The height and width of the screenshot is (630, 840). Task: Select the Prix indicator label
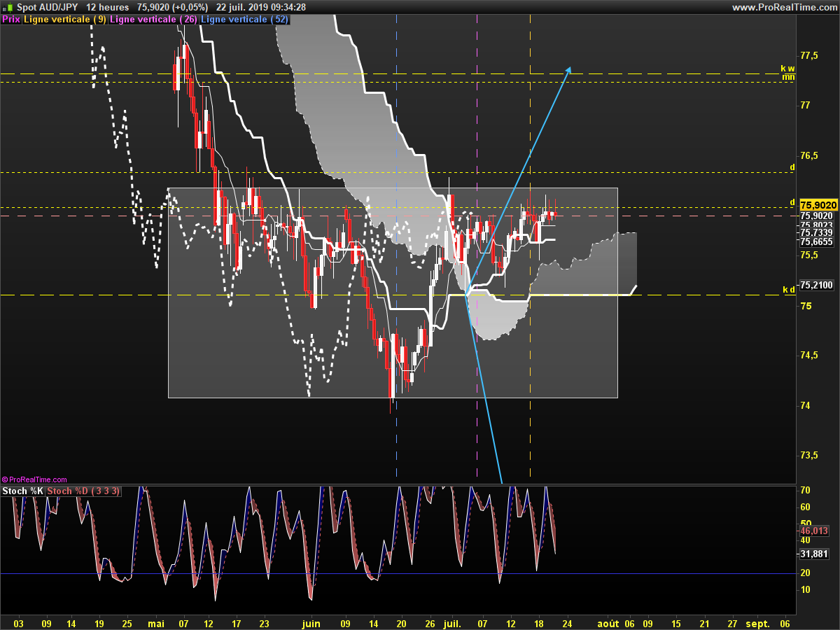tap(11, 20)
